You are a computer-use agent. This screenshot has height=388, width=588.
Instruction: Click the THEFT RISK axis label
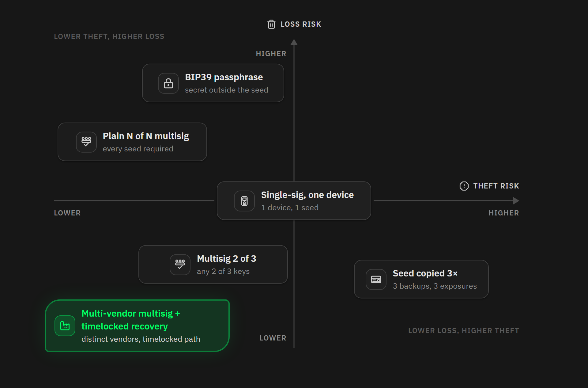point(496,186)
